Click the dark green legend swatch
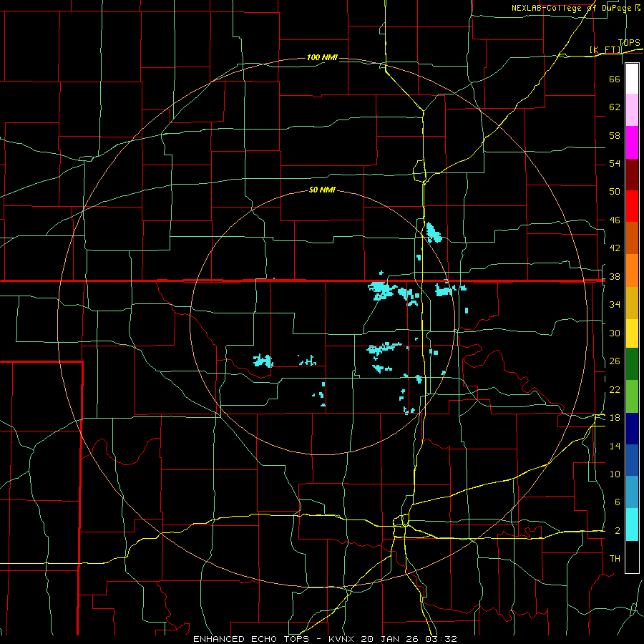 [632, 364]
